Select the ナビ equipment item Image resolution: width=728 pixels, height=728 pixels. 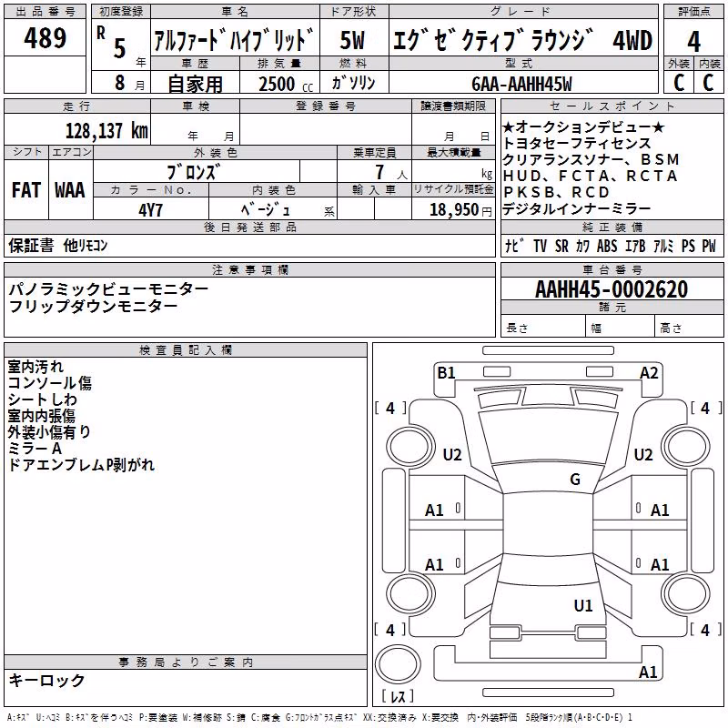pyautogui.click(x=515, y=246)
